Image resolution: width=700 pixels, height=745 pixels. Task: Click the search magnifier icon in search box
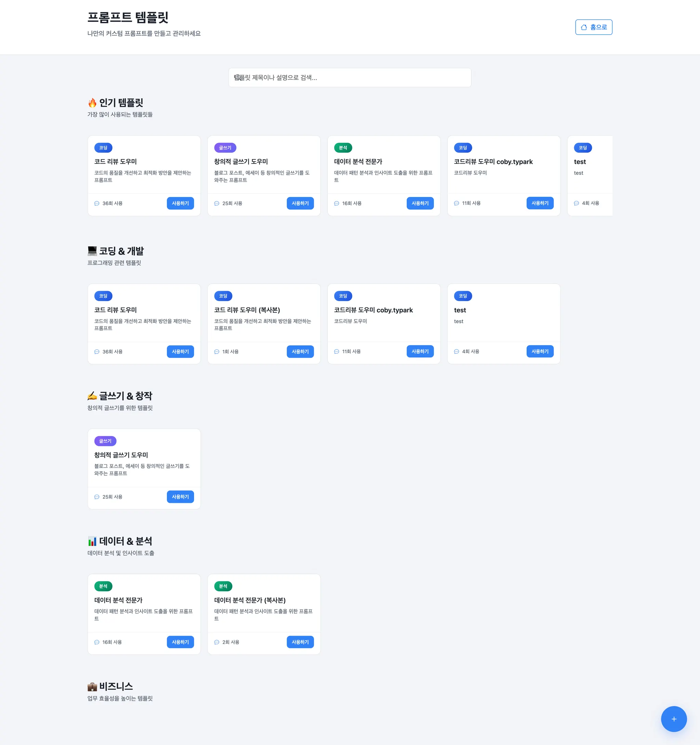coord(237,78)
